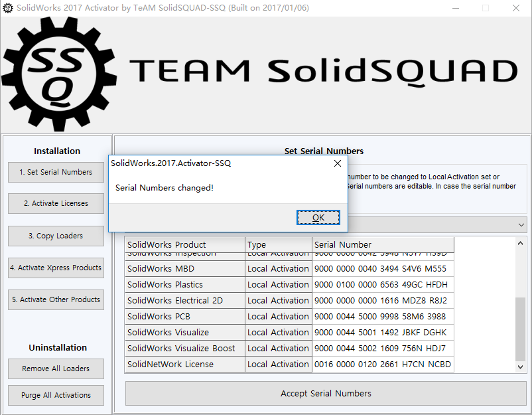The height and width of the screenshot is (415, 532).
Task: Close the SolidWorks 2017 Activator main window
Action: pos(515,8)
